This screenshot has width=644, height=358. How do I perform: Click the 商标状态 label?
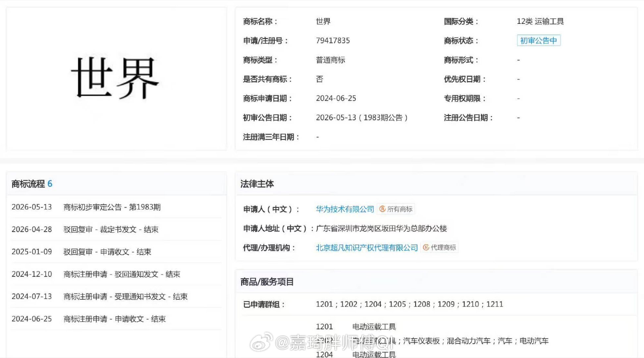pyautogui.click(x=461, y=40)
